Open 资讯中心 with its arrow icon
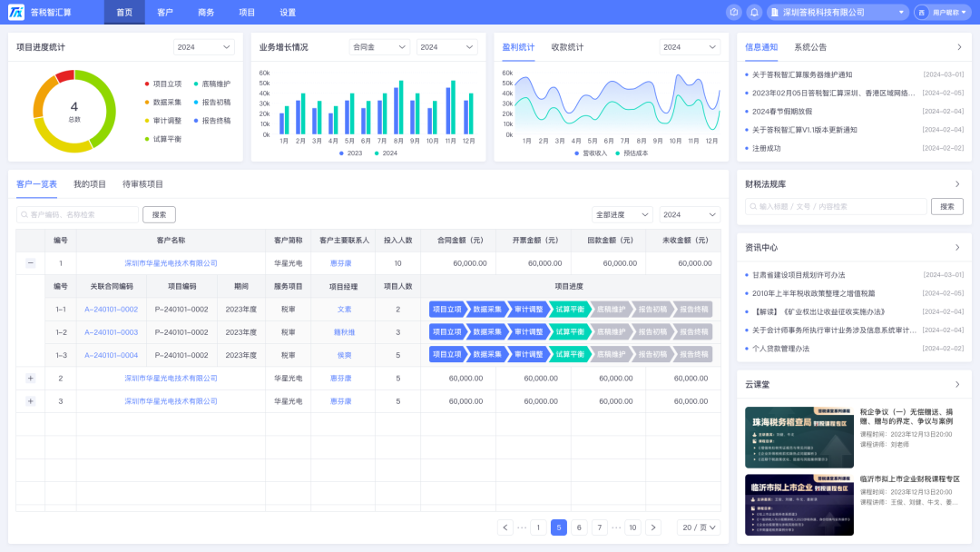The image size is (980, 552). 957,248
